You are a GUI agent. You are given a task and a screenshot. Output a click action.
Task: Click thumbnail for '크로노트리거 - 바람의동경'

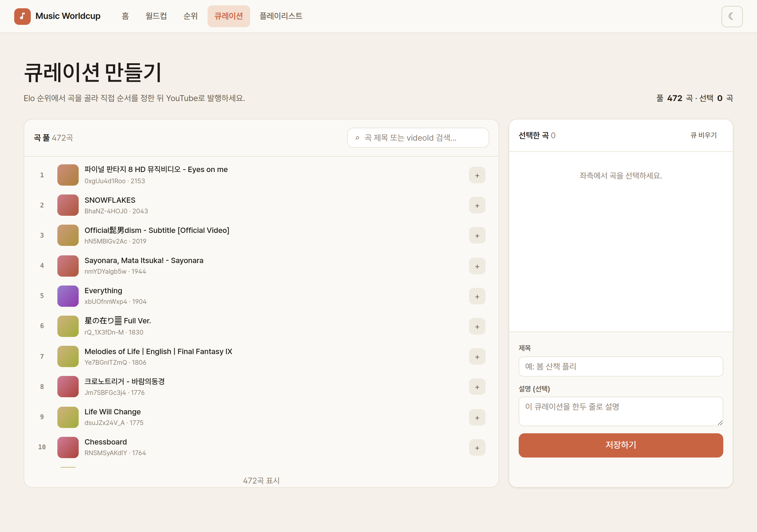coord(68,387)
